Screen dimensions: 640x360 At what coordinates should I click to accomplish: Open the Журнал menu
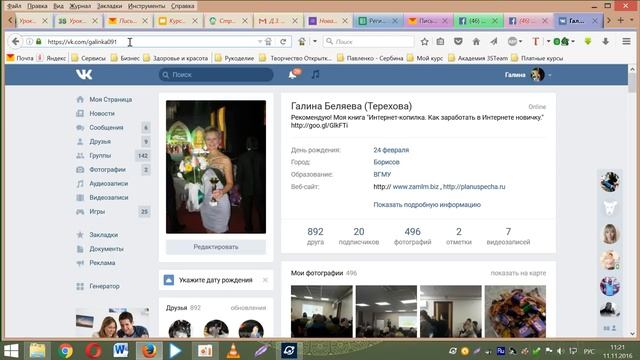[x=81, y=6]
